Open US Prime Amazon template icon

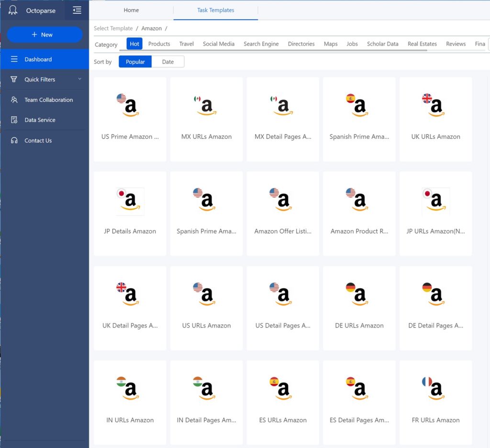(128, 105)
